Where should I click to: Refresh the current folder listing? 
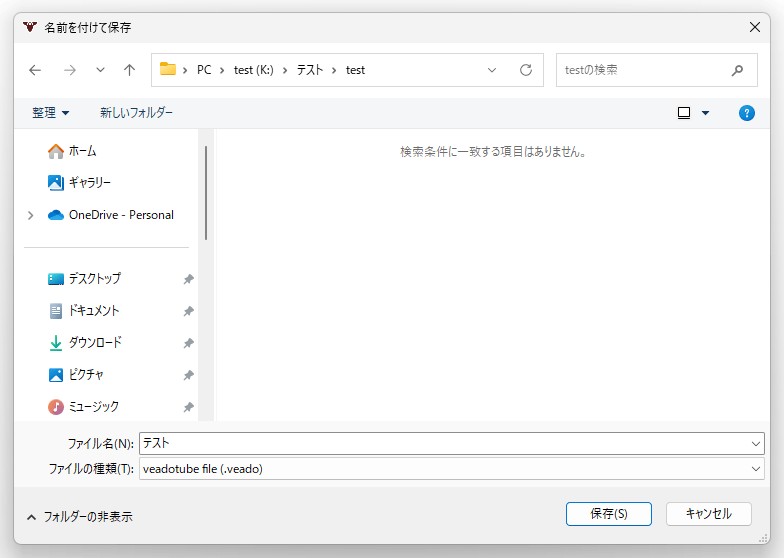pyautogui.click(x=526, y=70)
